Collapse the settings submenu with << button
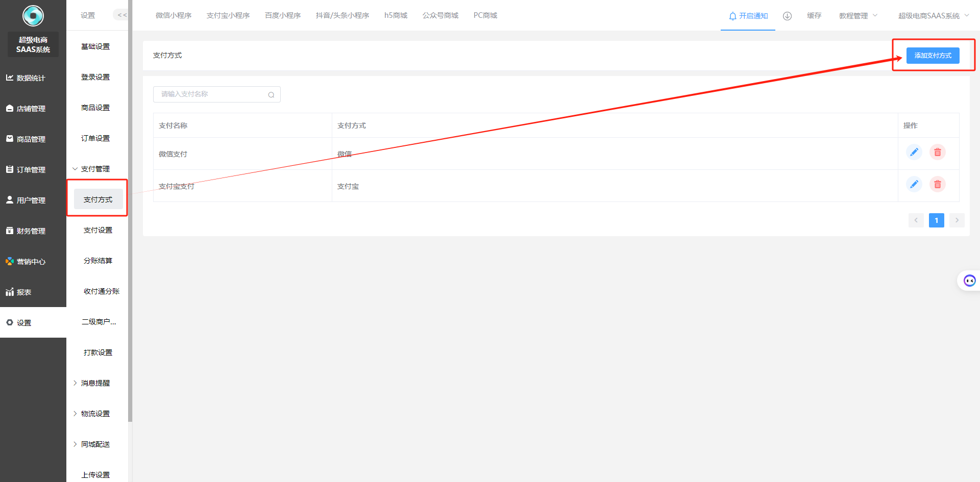 tap(121, 15)
